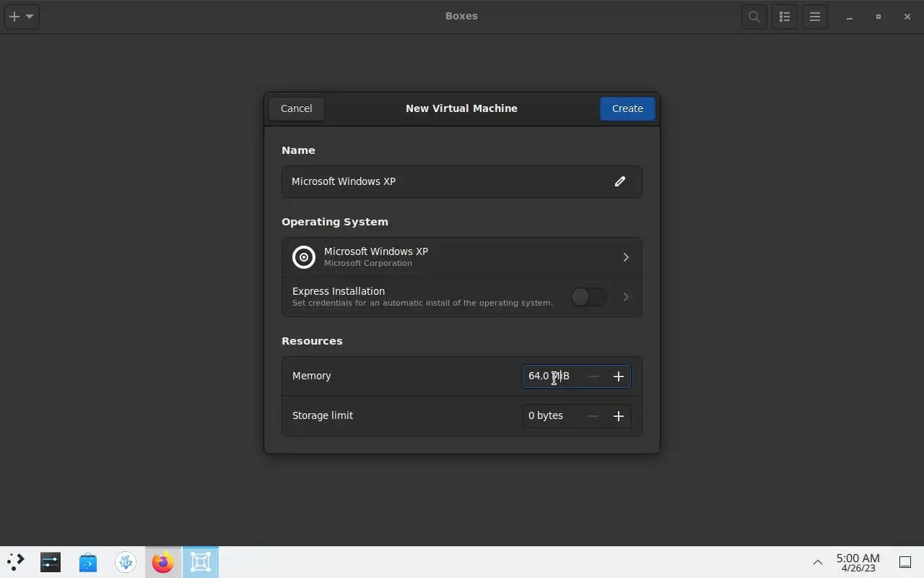Click the Memory value field
Image resolution: width=924 pixels, height=578 pixels.
tap(552, 376)
